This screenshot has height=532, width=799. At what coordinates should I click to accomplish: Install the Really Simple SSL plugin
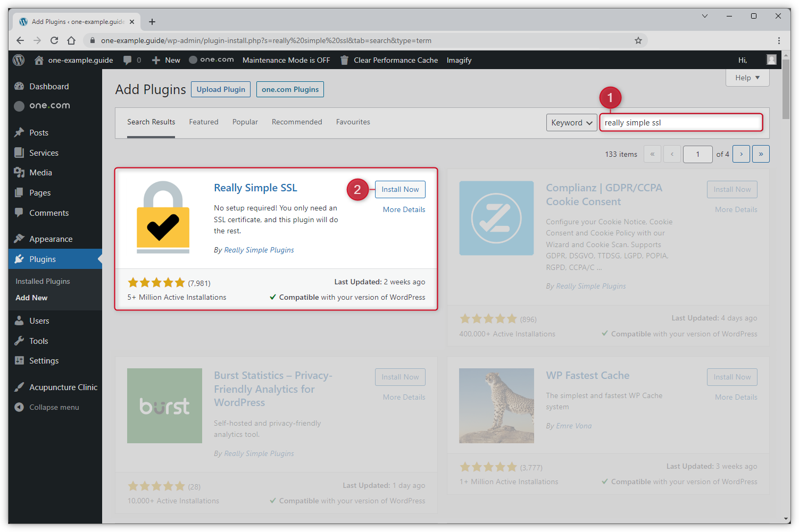click(400, 189)
